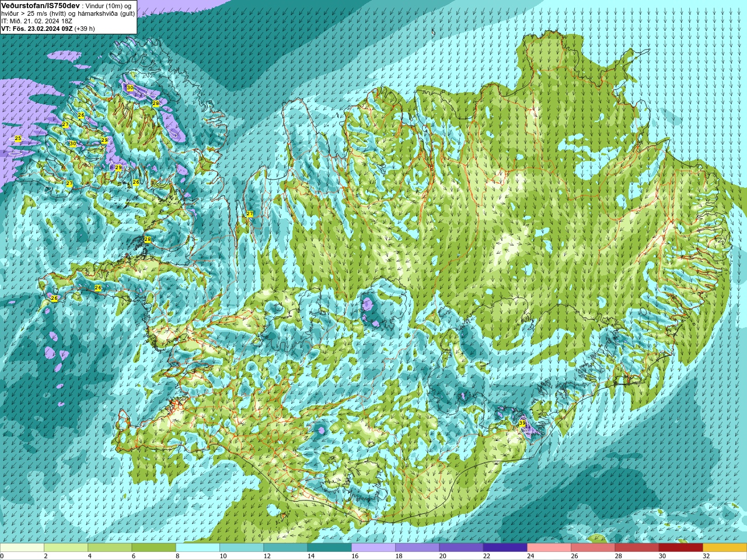
Task: Select the purple 18–20 legend swatch
Action: (417, 548)
